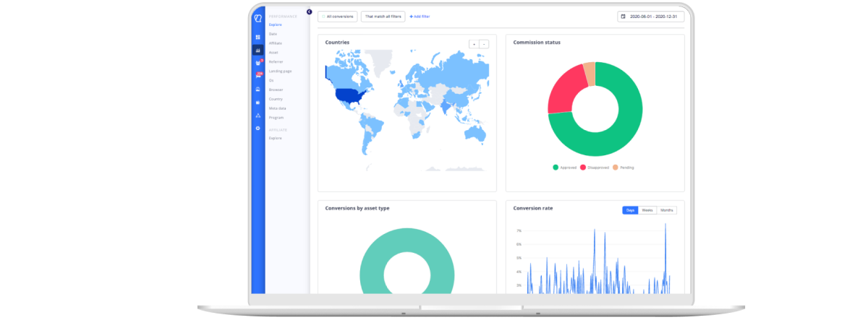Click the orange Pending donut segment
This screenshot has height=320, width=868.
590,74
